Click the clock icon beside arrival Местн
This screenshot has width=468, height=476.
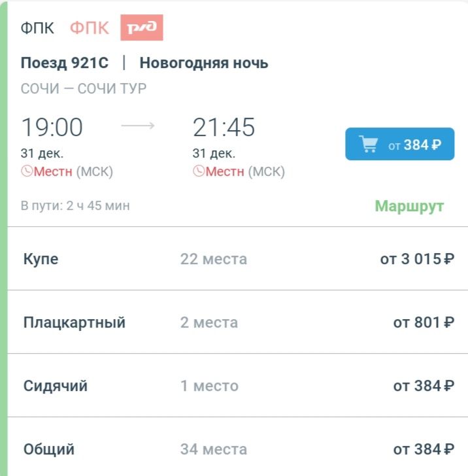click(199, 172)
